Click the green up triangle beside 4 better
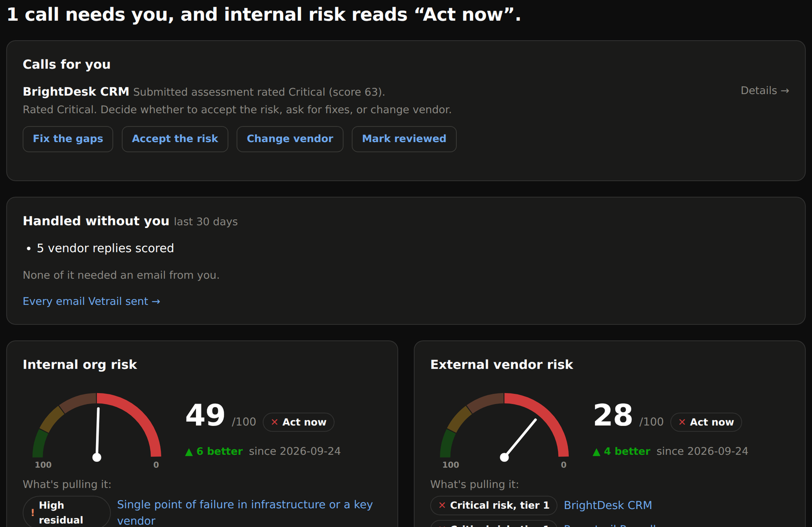812x527 pixels. [x=596, y=452]
